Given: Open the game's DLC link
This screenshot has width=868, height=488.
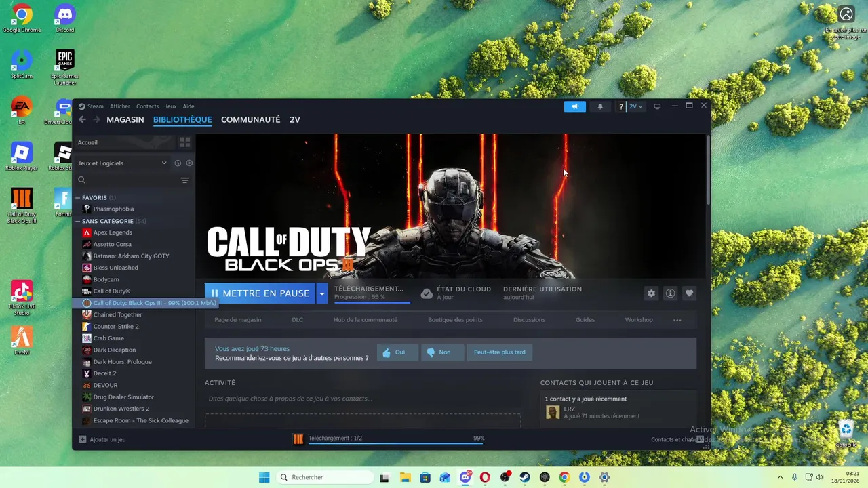Looking at the screenshot, I should pyautogui.click(x=297, y=320).
